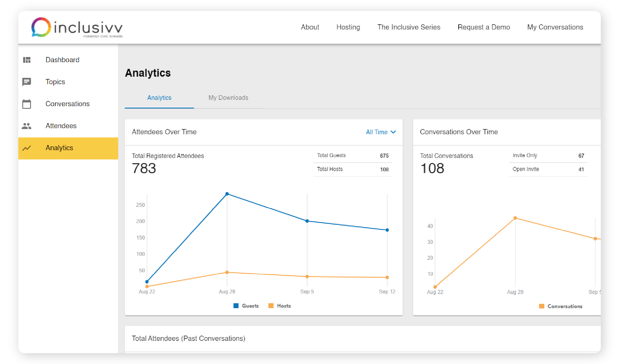Click the Analytics page heading
The height and width of the screenshot is (364, 619).
[148, 73]
